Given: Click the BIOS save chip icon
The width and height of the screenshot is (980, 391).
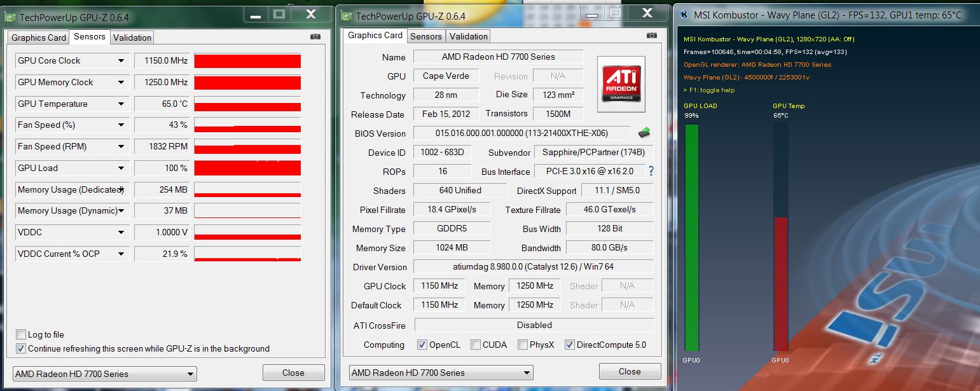Looking at the screenshot, I should [644, 133].
